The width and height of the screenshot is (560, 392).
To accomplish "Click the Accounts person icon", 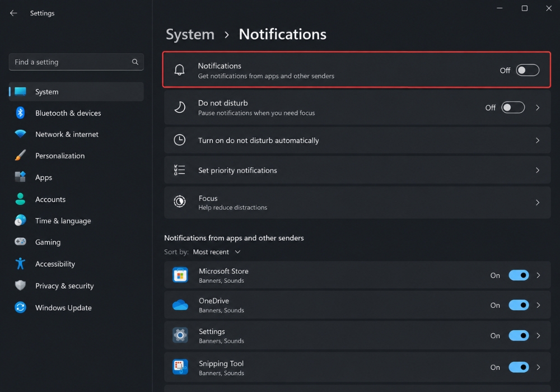I will tap(20, 199).
